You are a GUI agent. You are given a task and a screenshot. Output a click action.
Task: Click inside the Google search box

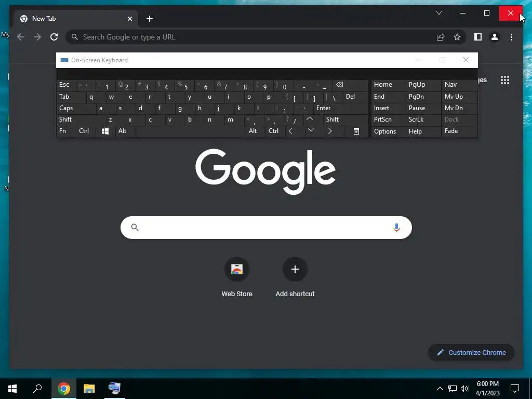[266, 228]
